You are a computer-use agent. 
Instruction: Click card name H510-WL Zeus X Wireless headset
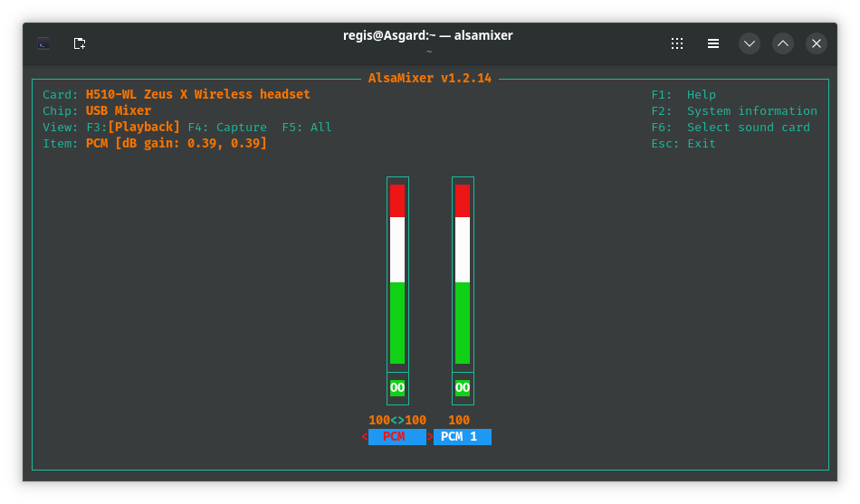pos(198,94)
